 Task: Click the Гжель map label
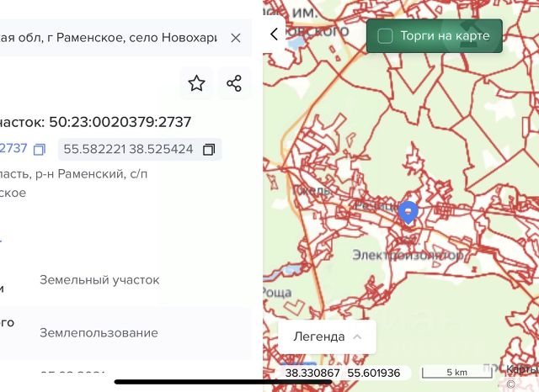[x=312, y=190]
